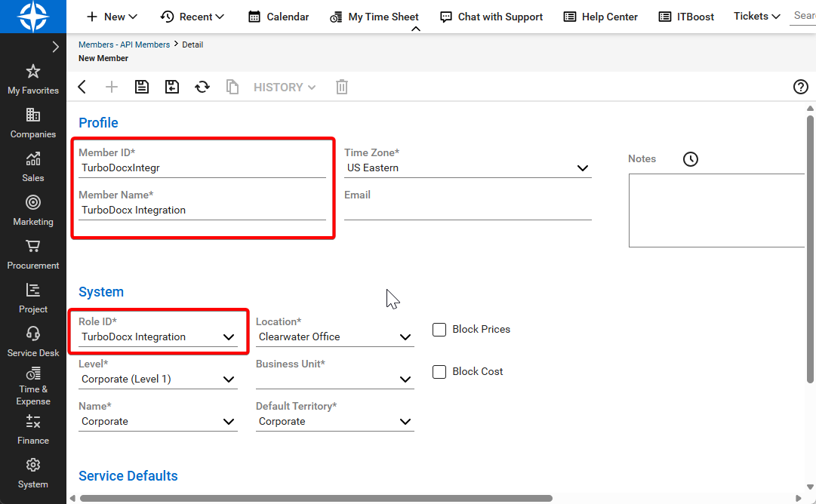Start Chat with Support

(x=491, y=17)
